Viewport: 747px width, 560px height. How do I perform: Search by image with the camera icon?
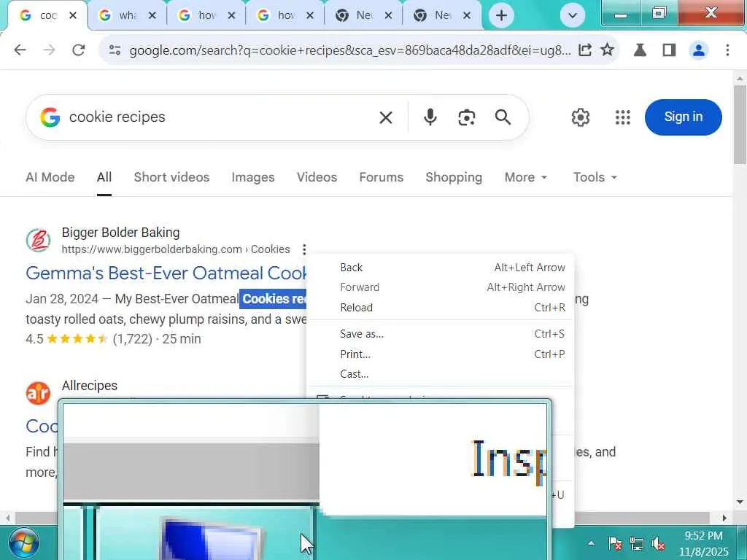[466, 117]
